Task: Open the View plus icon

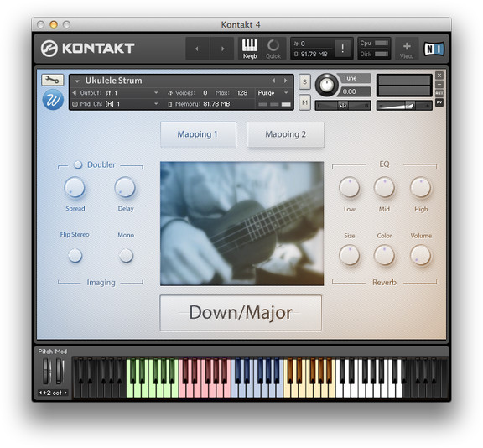Action: (x=407, y=49)
